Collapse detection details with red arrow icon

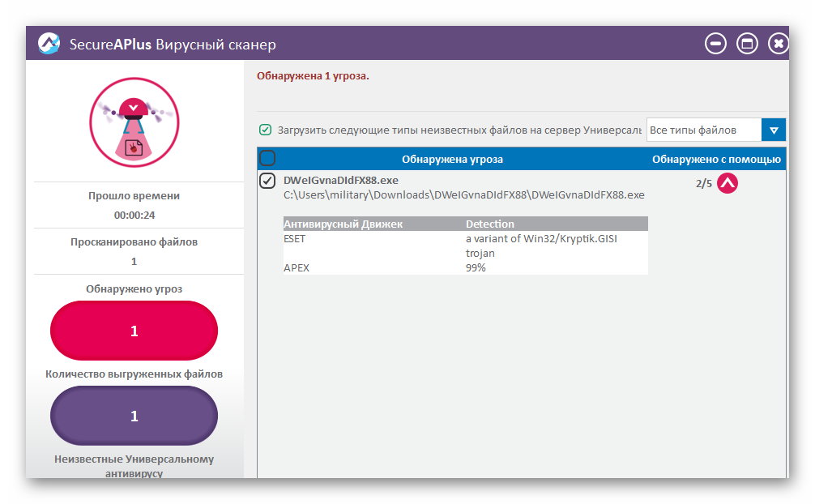coord(728,183)
